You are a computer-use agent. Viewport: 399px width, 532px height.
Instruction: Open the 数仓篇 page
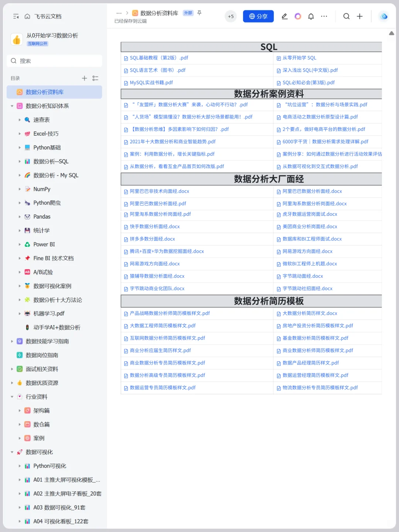(x=41, y=424)
